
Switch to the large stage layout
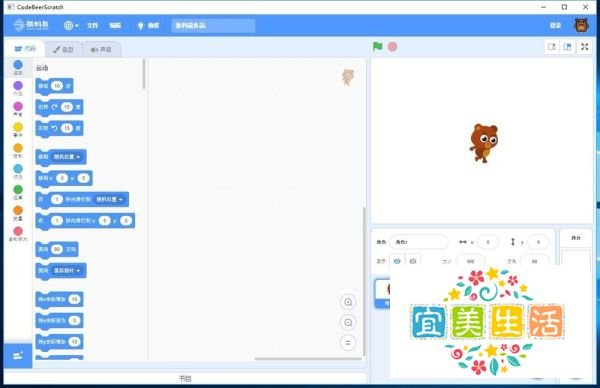click(x=567, y=47)
